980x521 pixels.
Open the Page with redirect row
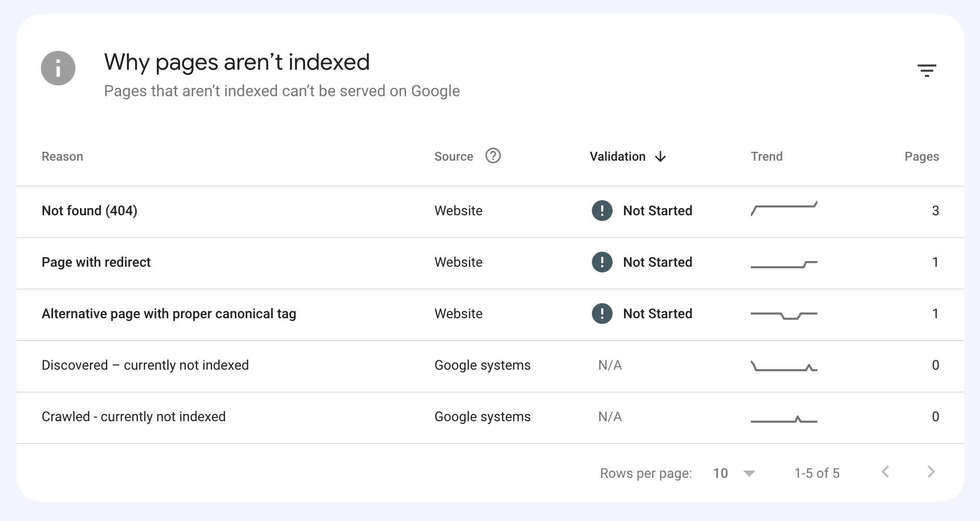pyautogui.click(x=490, y=263)
